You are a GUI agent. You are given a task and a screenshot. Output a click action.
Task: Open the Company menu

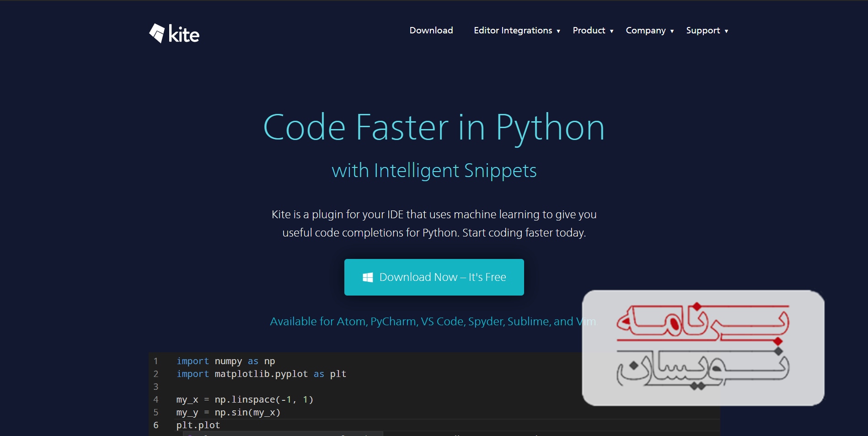pyautogui.click(x=646, y=30)
